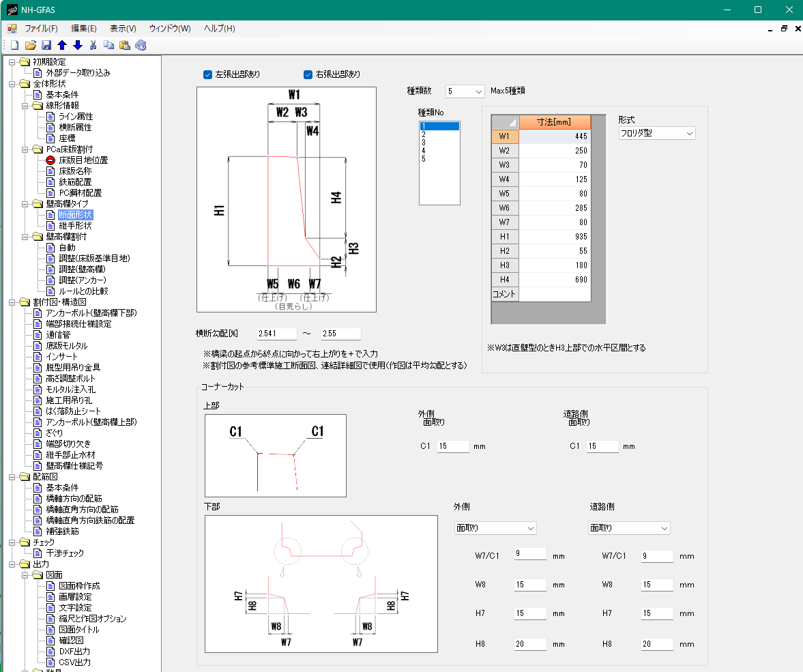Viewport: 803px width, 672px height.
Task: Select 継手形状 in the tree
Action: coord(75,226)
